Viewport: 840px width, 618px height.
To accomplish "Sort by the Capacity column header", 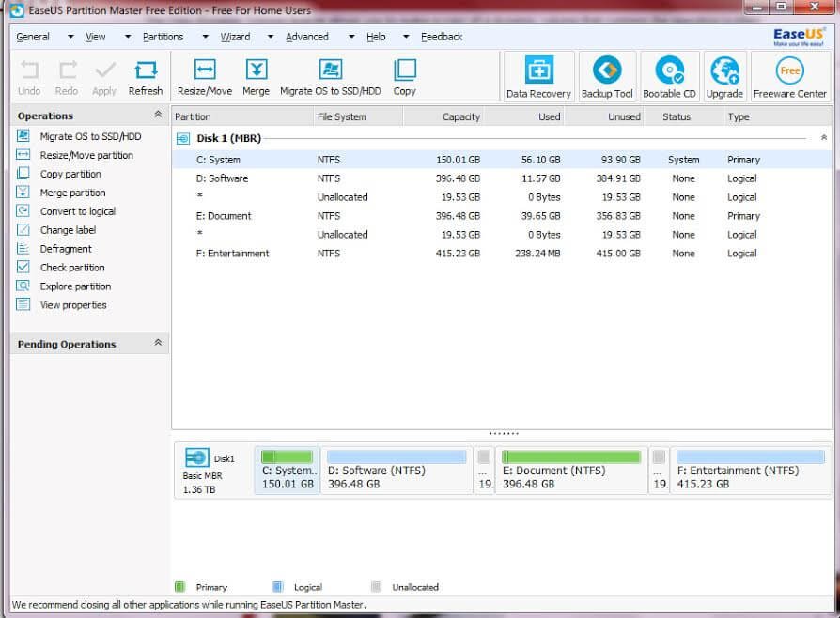I will [x=443, y=116].
